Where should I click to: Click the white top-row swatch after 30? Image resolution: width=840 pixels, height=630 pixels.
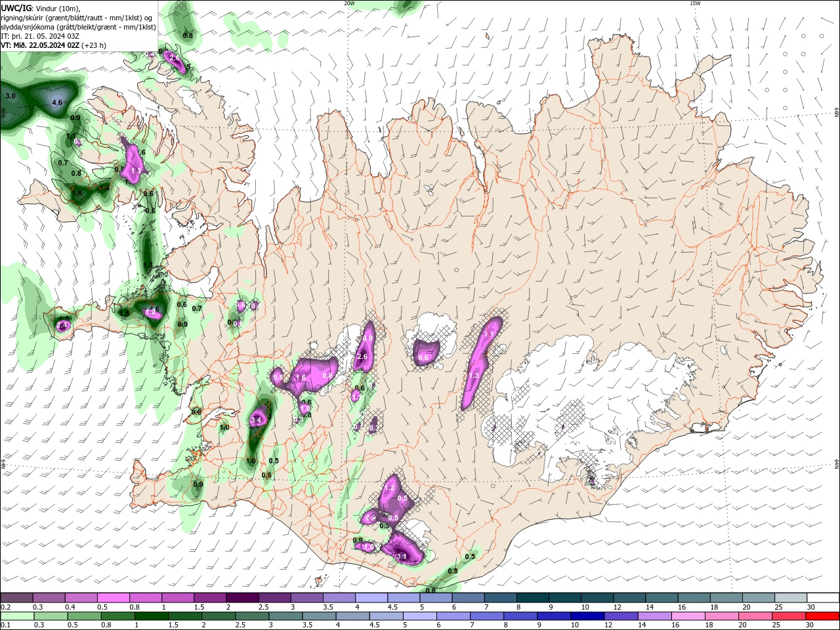pyautogui.click(x=823, y=598)
